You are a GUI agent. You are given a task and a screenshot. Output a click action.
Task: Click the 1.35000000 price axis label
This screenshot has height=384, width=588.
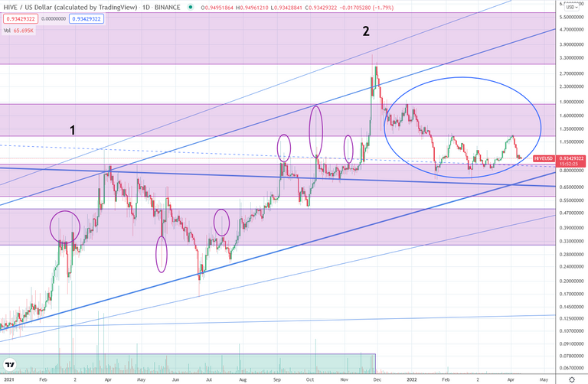point(571,129)
